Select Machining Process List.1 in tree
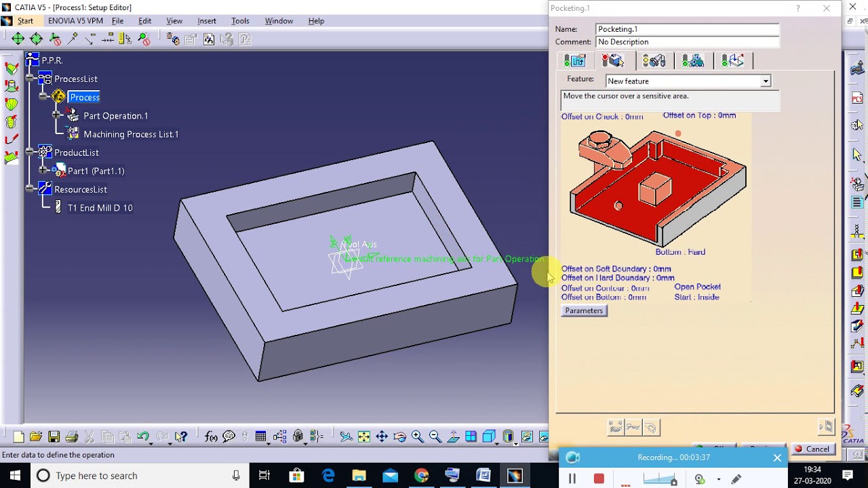Image resolution: width=868 pixels, height=488 pixels. tap(131, 134)
